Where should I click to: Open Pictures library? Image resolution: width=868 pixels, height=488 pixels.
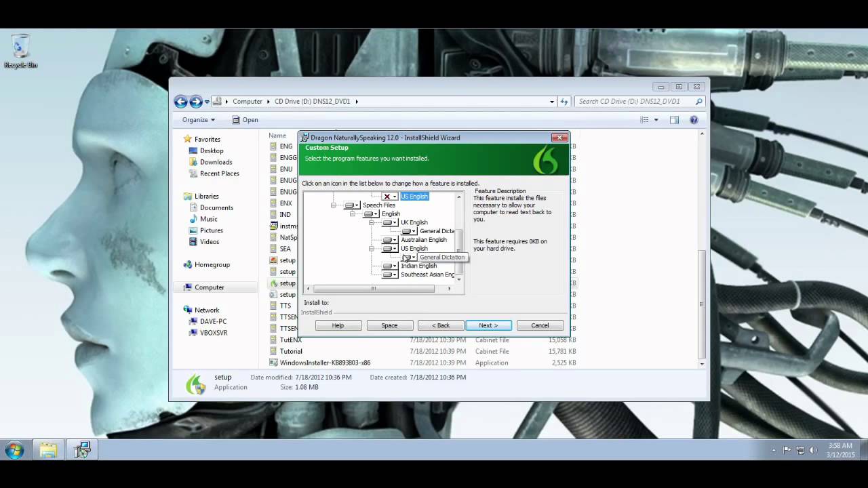[x=211, y=230]
